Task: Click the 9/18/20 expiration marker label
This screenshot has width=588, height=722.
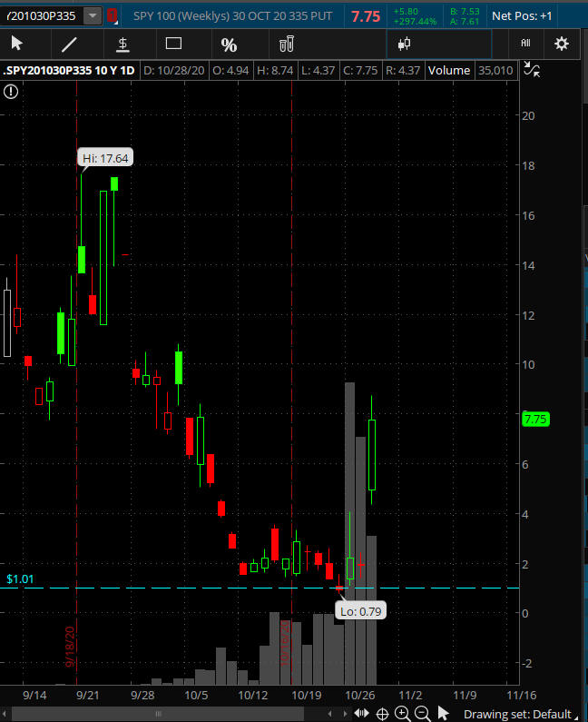Action: tap(70, 647)
